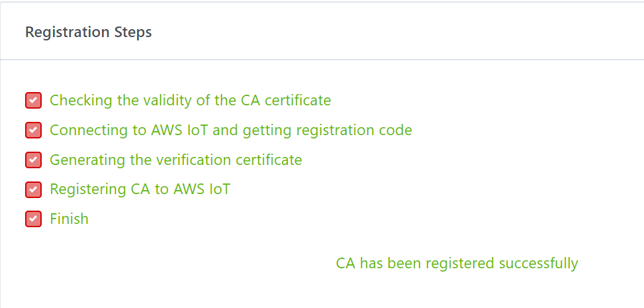Click the word 'successfully' in the status message
Image resolution: width=644 pixels, height=308 pixels.
pos(537,264)
